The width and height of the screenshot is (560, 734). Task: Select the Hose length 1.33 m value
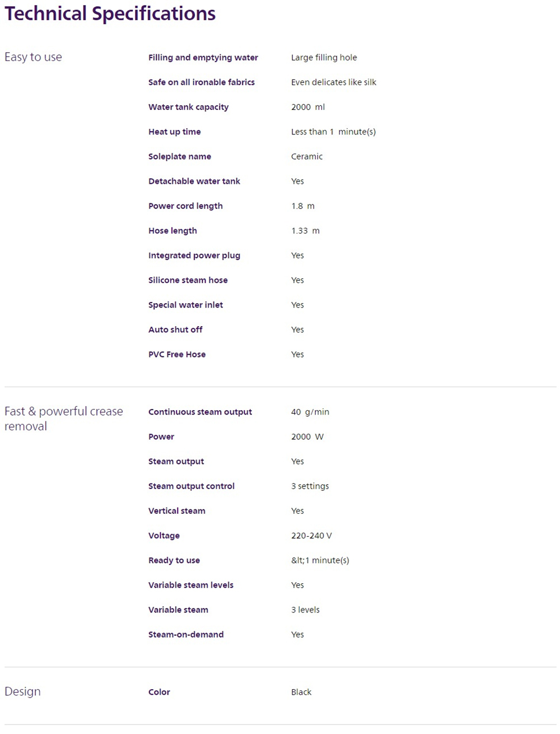click(305, 231)
